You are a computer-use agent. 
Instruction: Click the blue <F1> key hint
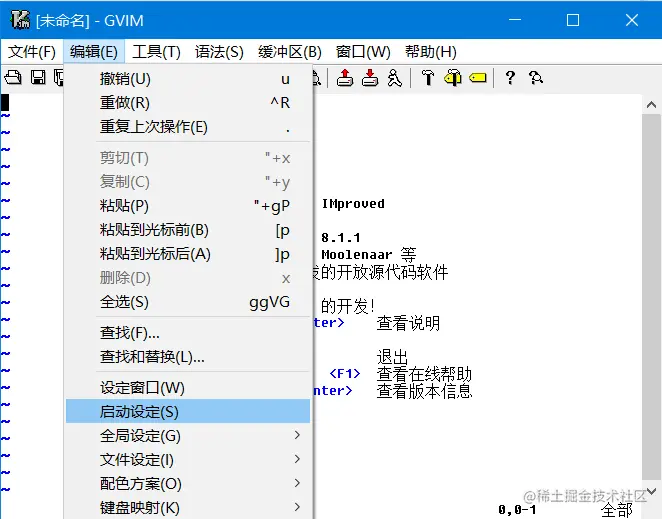click(345, 374)
